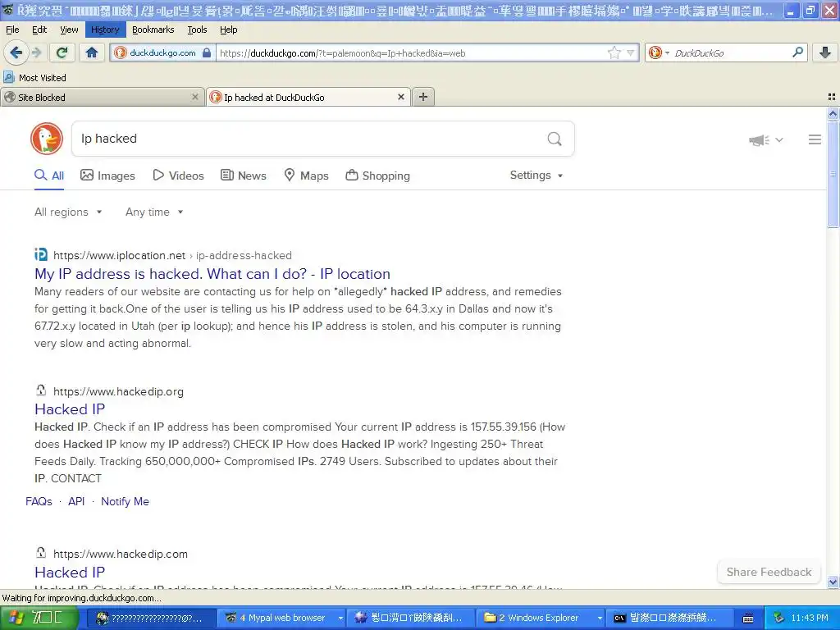Screen dimensions: 840x630
Task: Switch to the Site Blocked tab
Action: click(102, 97)
